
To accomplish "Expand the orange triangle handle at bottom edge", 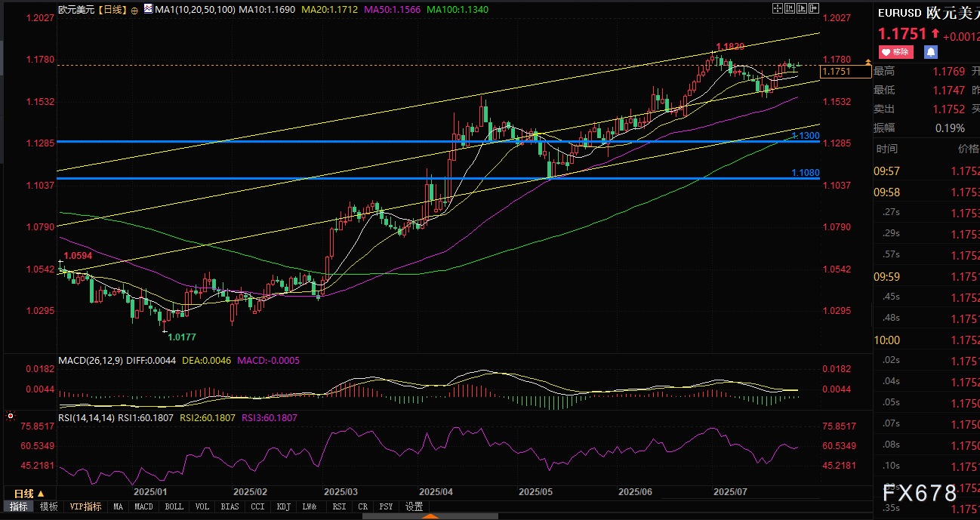I will tap(430, 516).
